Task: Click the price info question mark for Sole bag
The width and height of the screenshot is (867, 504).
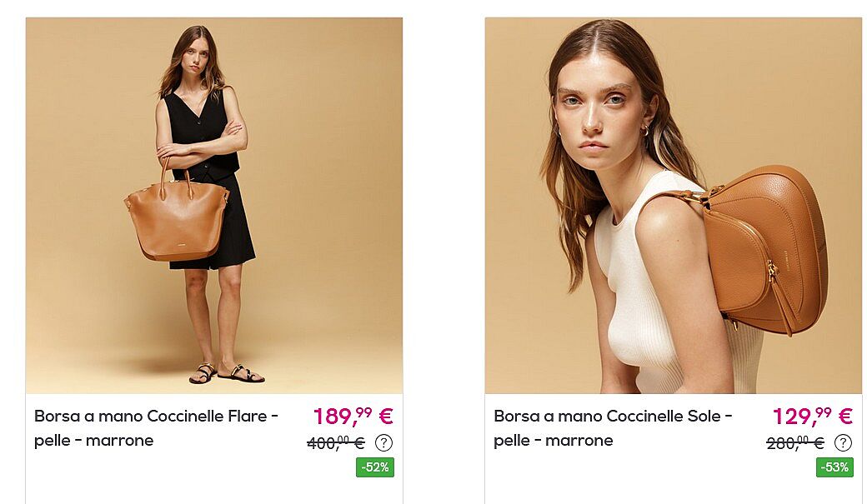Action: [843, 442]
